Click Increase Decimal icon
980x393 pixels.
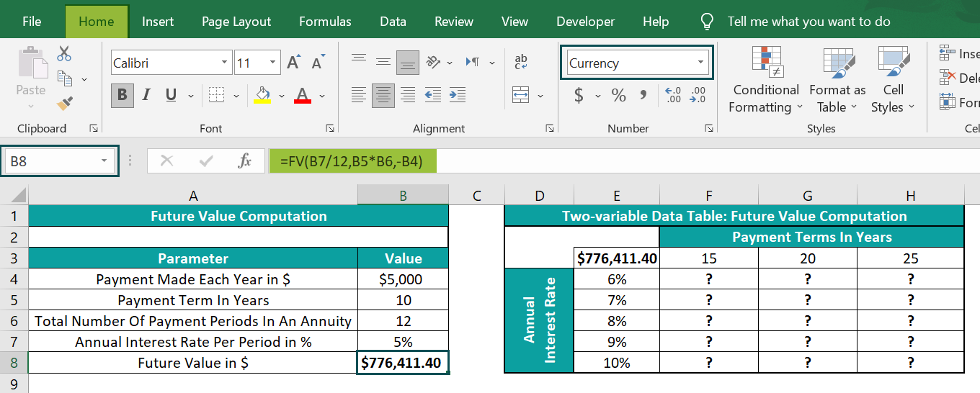pos(673,95)
